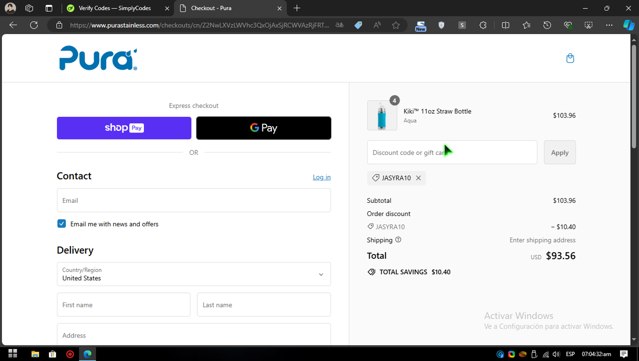
Task: Expand the Country/Region dropdown
Action: [x=194, y=274]
